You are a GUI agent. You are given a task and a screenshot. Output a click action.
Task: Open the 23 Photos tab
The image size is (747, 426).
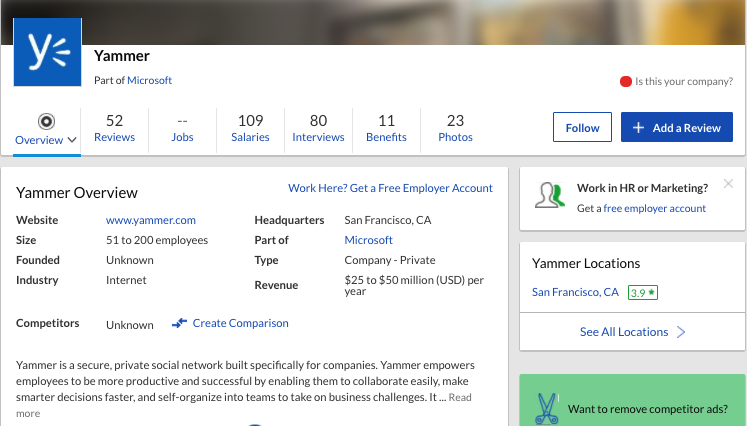tap(455, 128)
